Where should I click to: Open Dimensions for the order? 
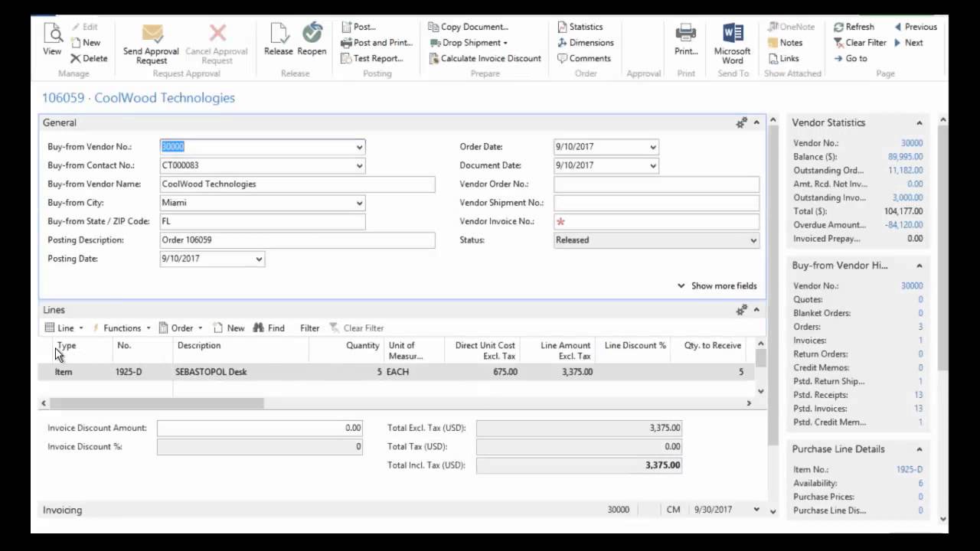click(x=586, y=43)
